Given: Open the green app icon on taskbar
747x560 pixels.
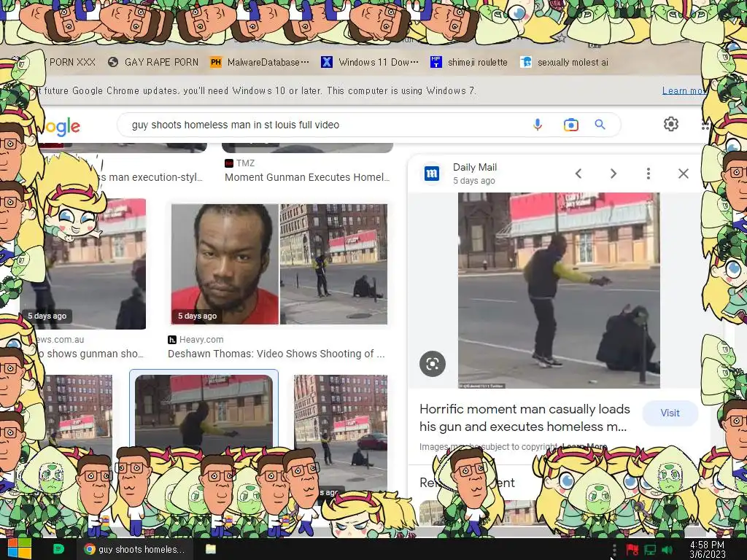Looking at the screenshot, I should point(58,549).
